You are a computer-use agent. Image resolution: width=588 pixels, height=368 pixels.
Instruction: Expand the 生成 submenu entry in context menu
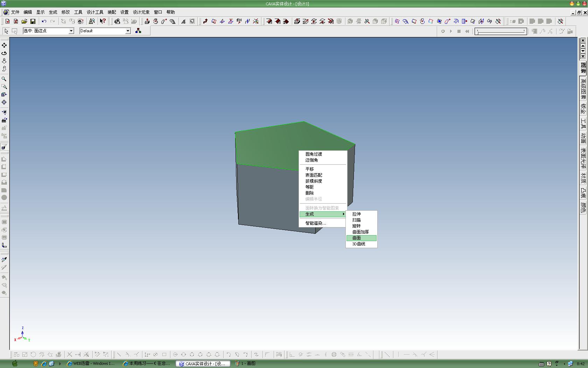323,214
